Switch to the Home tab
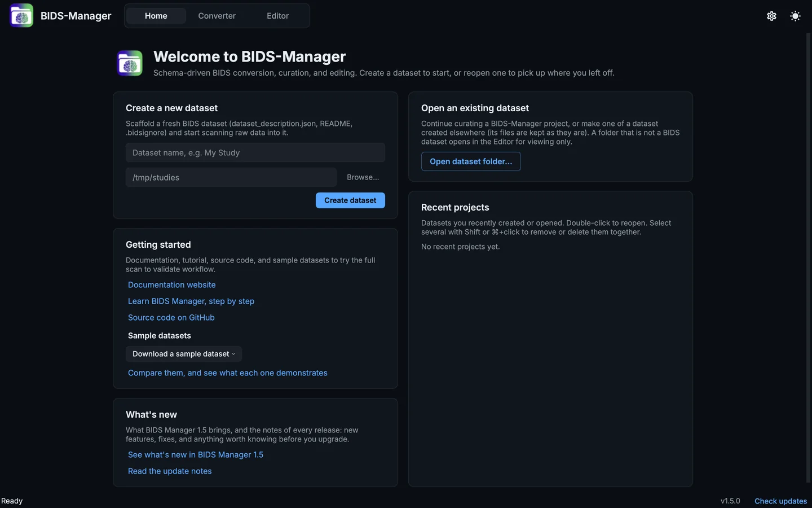The image size is (812, 508). click(x=156, y=16)
